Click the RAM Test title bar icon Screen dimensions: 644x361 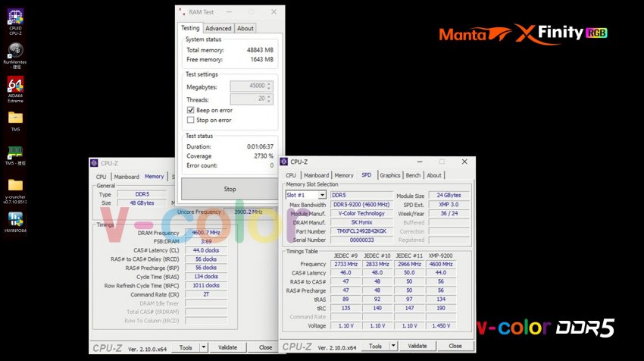(x=180, y=12)
